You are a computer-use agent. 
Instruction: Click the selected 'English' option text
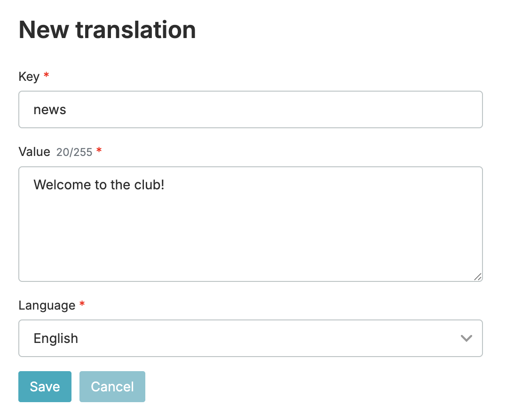(x=55, y=338)
